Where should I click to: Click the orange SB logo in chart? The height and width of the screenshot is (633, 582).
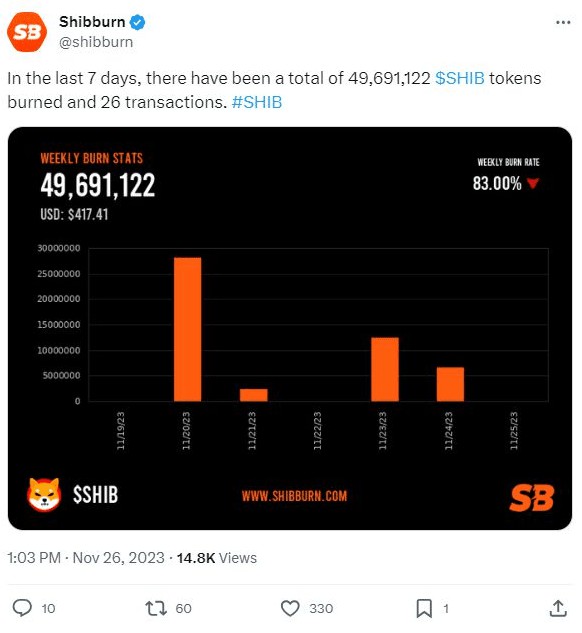[531, 498]
